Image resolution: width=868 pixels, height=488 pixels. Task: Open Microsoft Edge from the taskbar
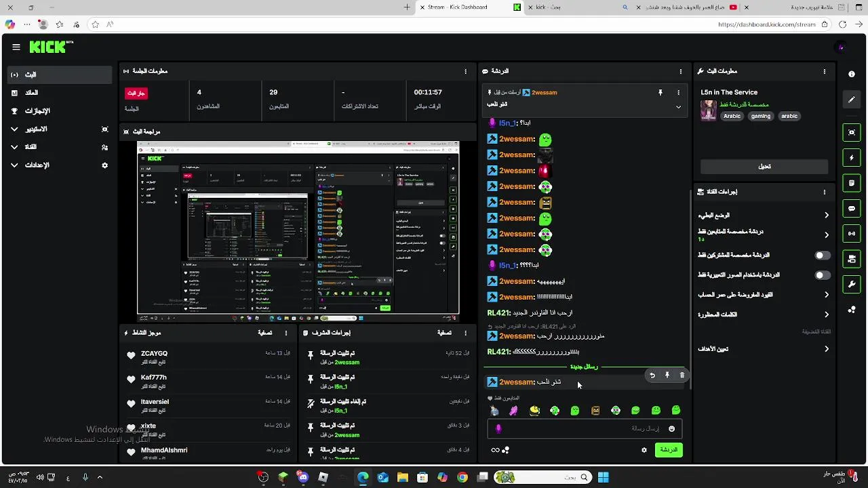pyautogui.click(x=363, y=477)
